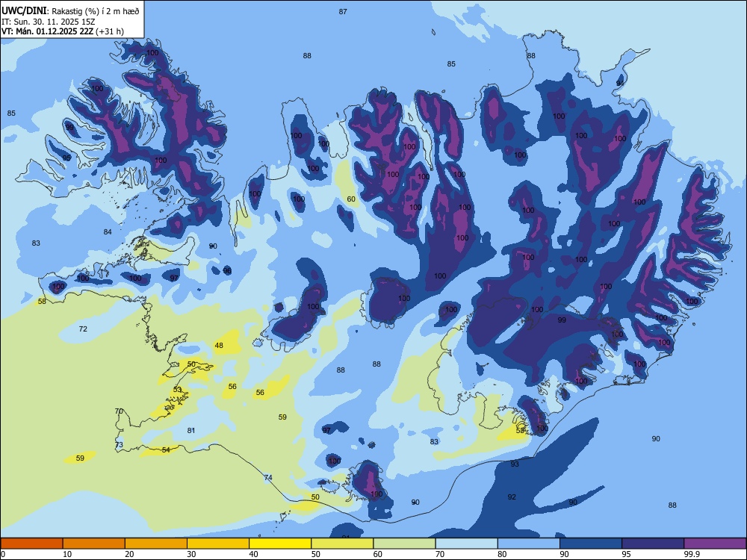
Task: Click humidity value 87 on the map
Action: click(x=343, y=12)
